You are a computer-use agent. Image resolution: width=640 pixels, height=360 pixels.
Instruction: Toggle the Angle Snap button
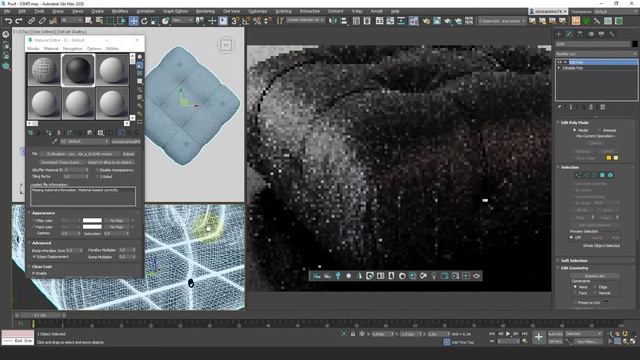(x=246, y=20)
